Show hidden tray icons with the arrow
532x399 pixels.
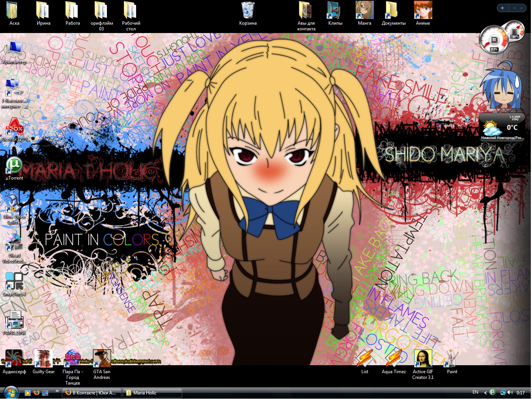click(x=485, y=393)
